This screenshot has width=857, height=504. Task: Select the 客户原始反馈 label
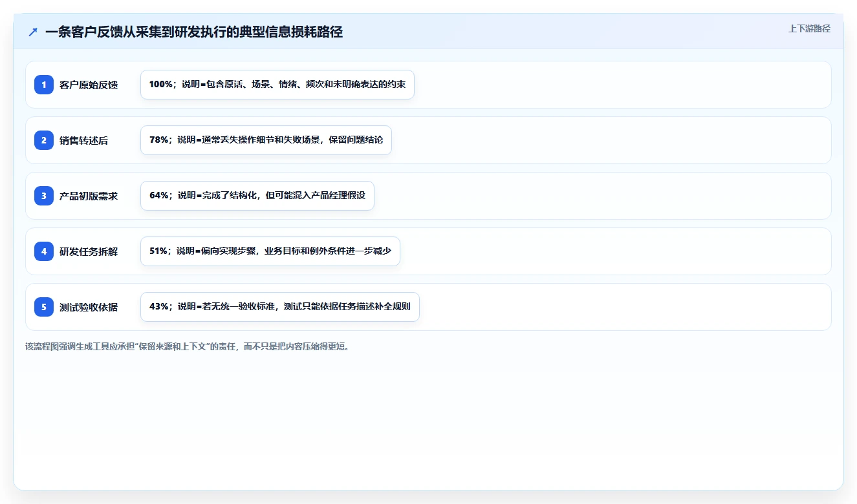pyautogui.click(x=89, y=85)
